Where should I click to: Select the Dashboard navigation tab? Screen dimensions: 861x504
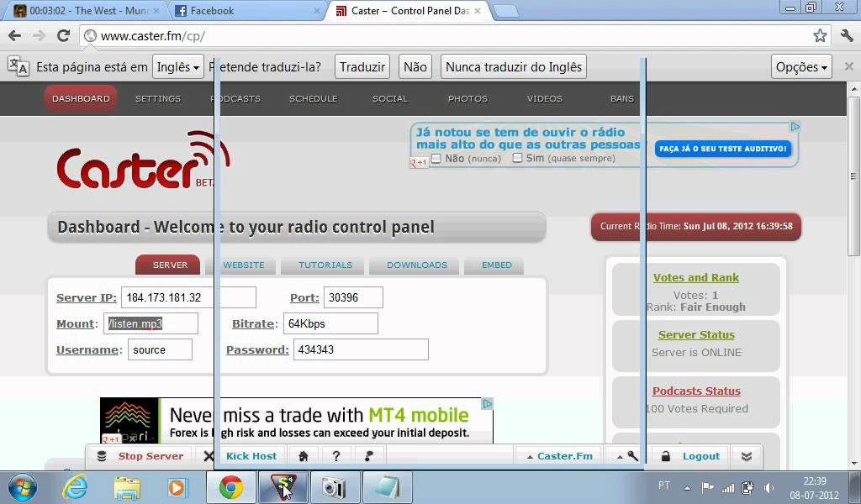click(x=81, y=99)
